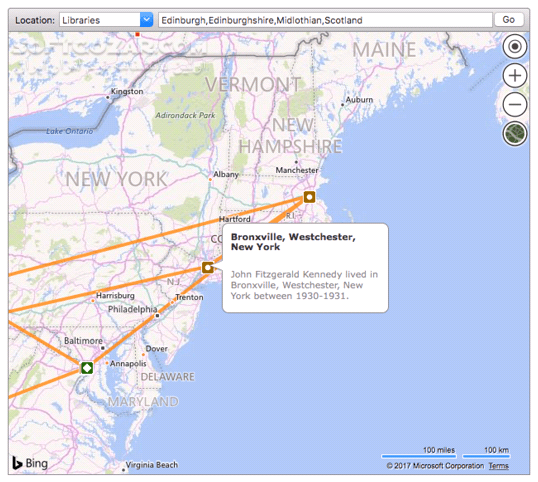Screen dimensions: 538x482
Task: Zoom in with the plus button
Action: 515,75
